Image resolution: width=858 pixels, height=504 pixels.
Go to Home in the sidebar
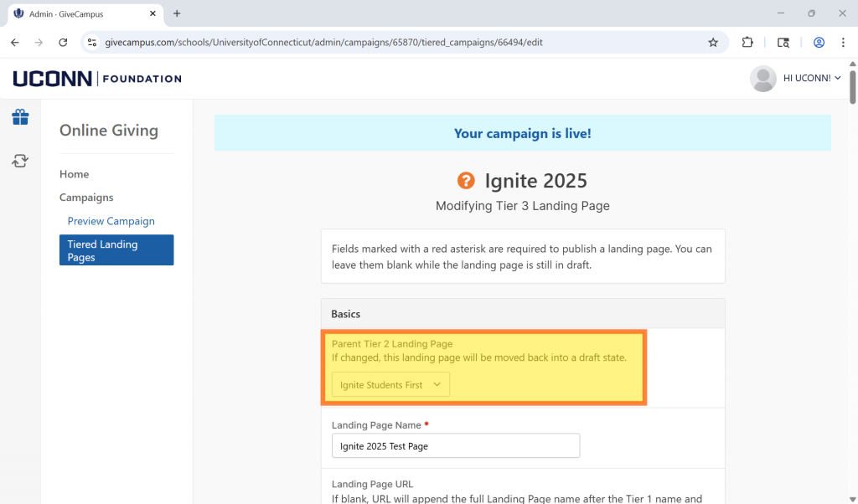[74, 174]
